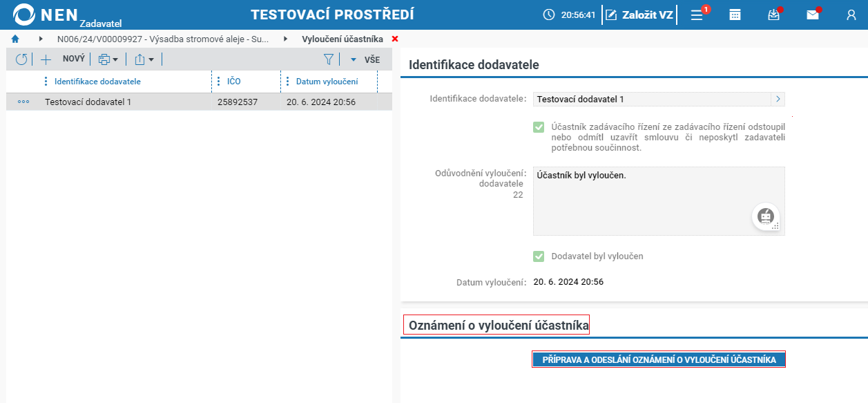This screenshot has width=868, height=403.
Task: Select row cell Testovací dodavatel 1
Action: coord(88,102)
